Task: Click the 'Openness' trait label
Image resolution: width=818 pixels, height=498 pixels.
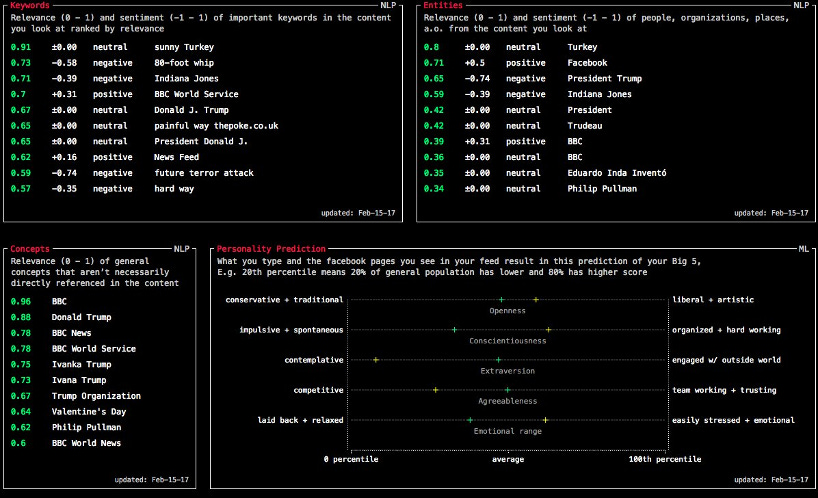Action: tap(508, 311)
